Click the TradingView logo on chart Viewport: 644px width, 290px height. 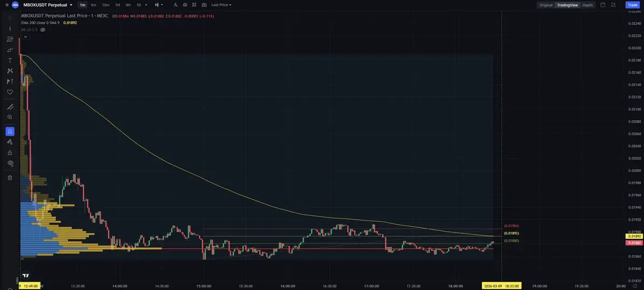[x=26, y=275]
